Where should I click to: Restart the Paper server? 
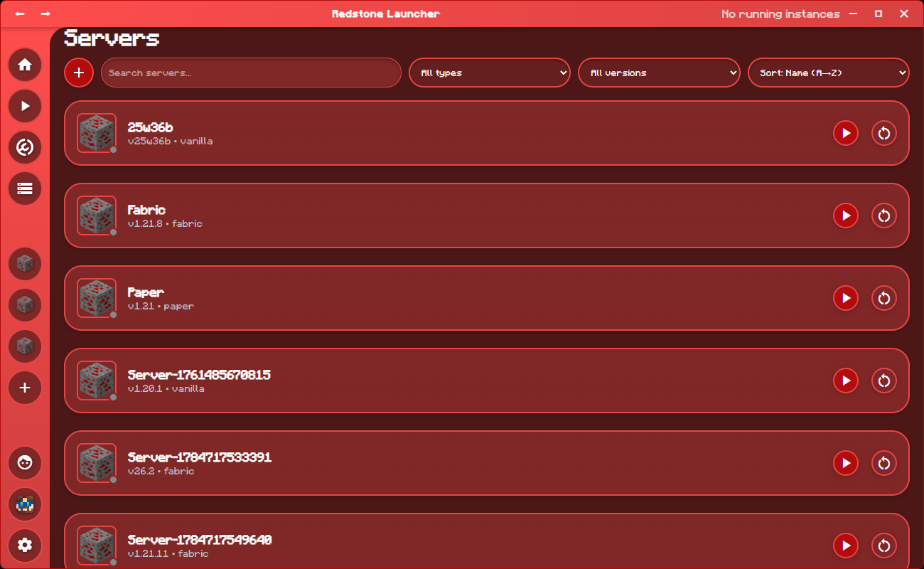pos(884,298)
